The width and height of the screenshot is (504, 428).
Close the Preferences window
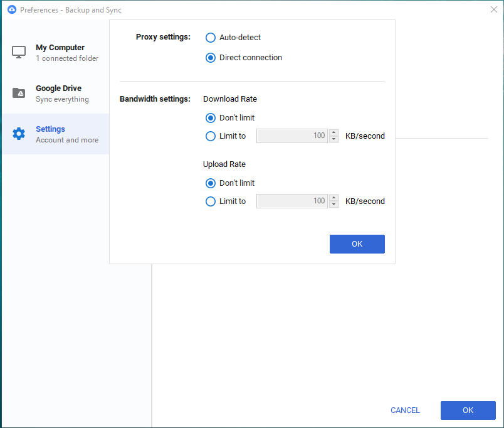493,9
